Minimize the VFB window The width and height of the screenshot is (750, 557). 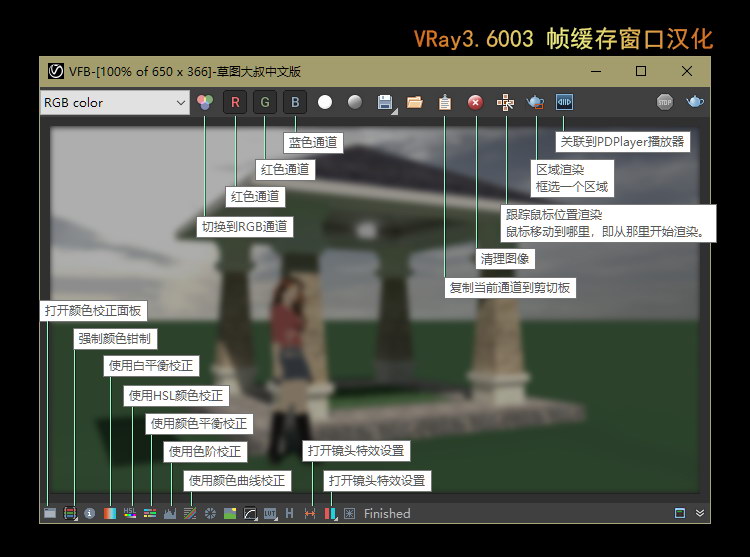pyautogui.click(x=596, y=71)
